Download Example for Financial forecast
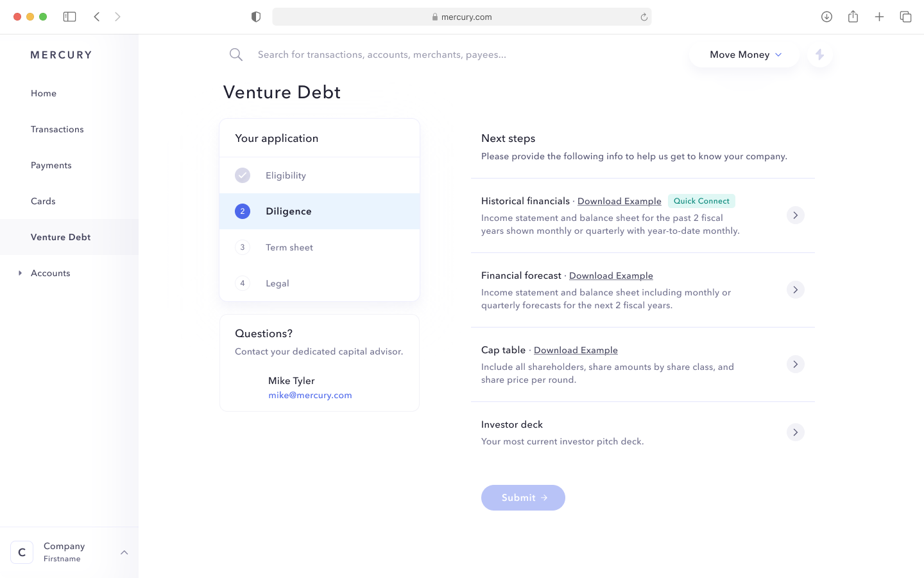The image size is (924, 578). (611, 276)
